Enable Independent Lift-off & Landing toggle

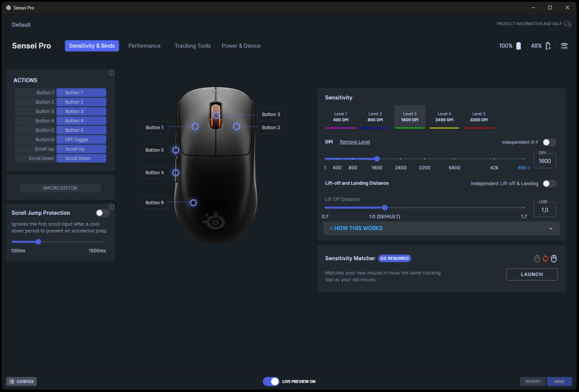click(549, 184)
